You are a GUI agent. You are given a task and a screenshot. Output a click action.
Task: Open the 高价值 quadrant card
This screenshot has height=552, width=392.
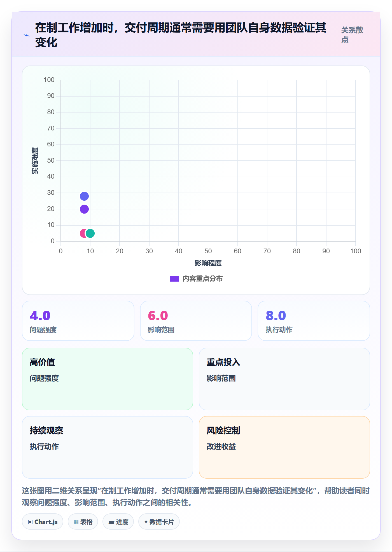tap(108, 379)
